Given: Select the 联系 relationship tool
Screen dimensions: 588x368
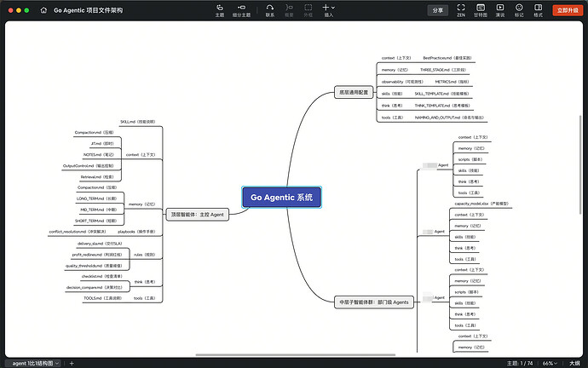Looking at the screenshot, I should tap(269, 9).
